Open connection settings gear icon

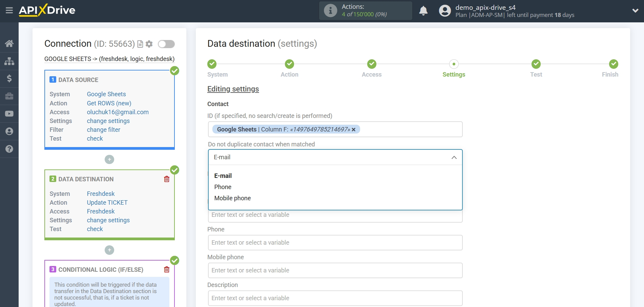coord(149,44)
